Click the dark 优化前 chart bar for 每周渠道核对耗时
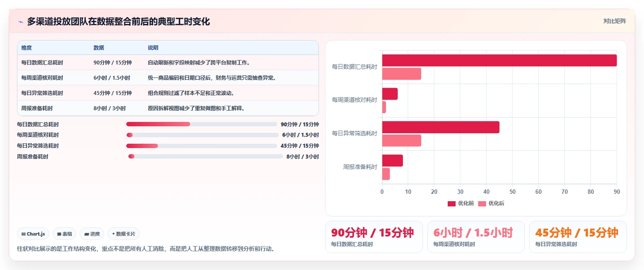 coord(390,94)
